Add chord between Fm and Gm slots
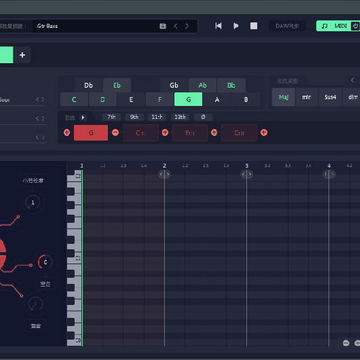This screenshot has height=360, width=360. pos(214,133)
